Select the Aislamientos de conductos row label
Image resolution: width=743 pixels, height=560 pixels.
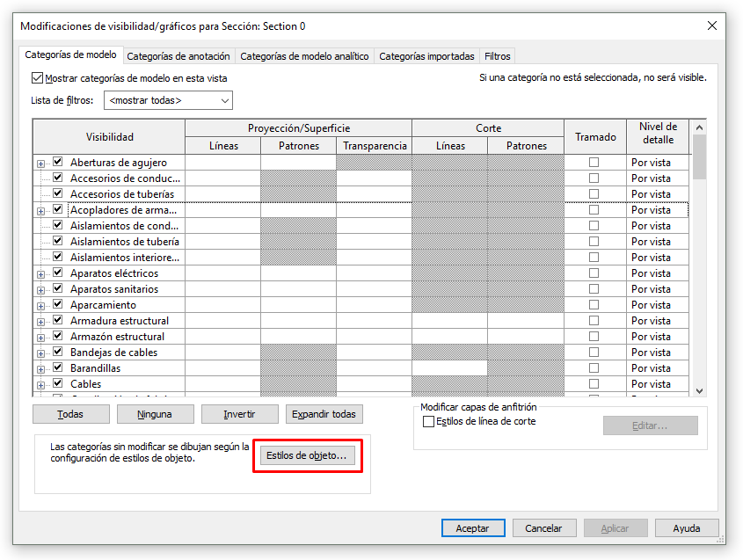124,226
